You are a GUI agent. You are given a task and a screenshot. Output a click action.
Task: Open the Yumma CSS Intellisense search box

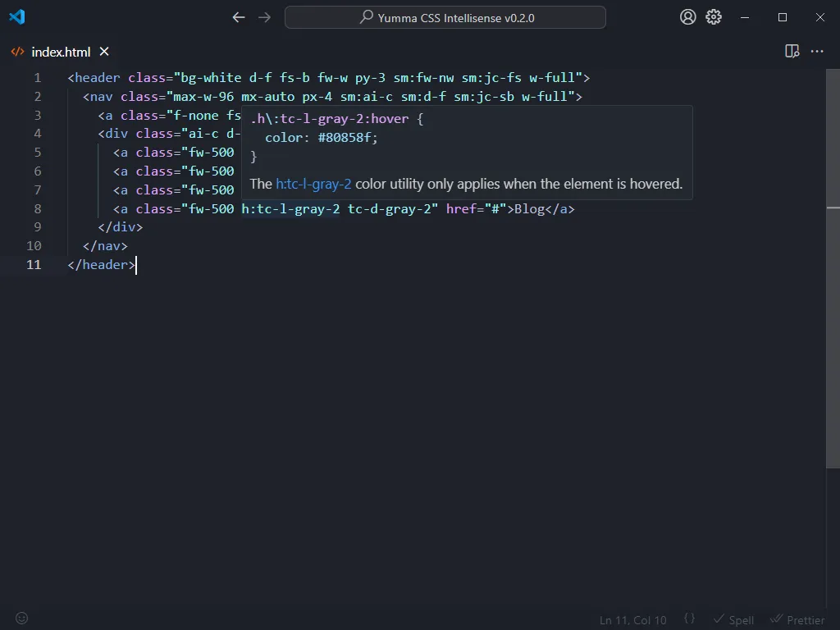pyautogui.click(x=445, y=18)
